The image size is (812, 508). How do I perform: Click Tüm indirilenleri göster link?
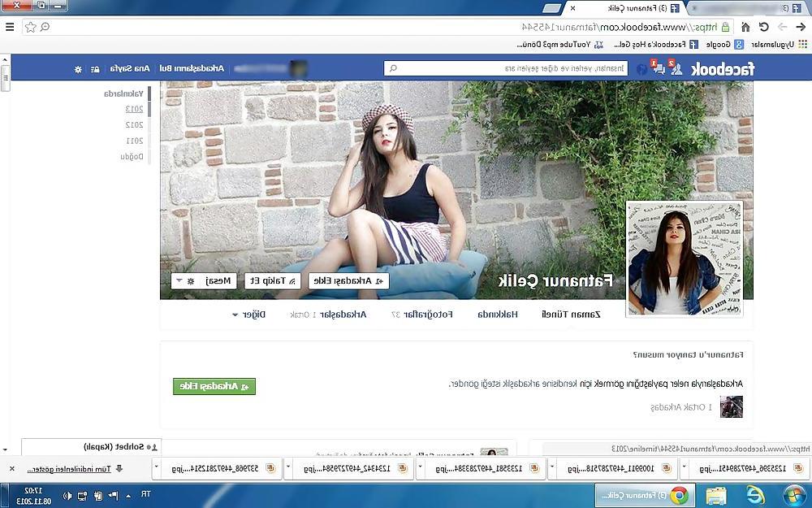pyautogui.click(x=69, y=469)
